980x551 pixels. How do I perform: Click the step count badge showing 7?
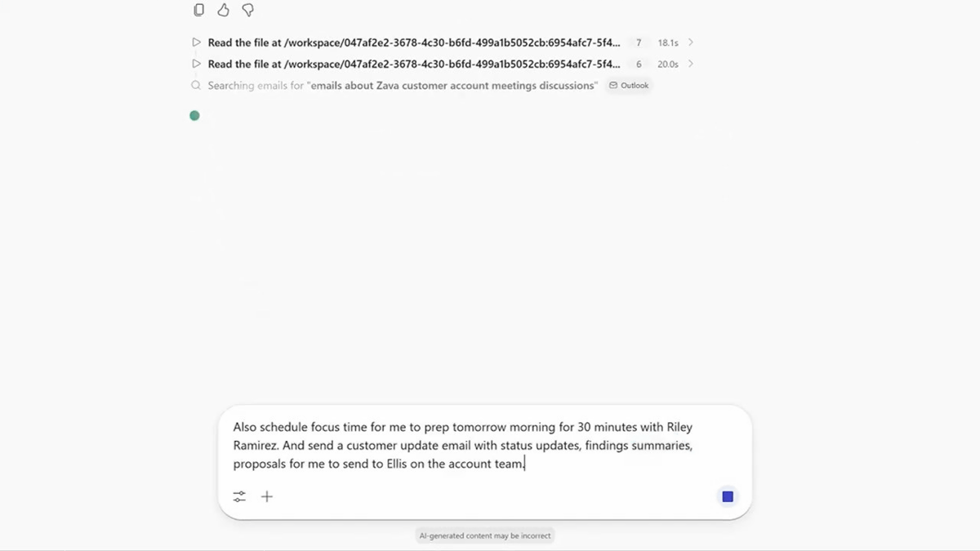point(639,42)
